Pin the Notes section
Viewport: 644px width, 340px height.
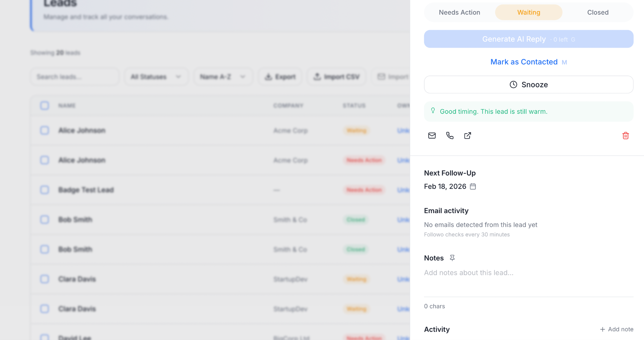[x=452, y=258]
